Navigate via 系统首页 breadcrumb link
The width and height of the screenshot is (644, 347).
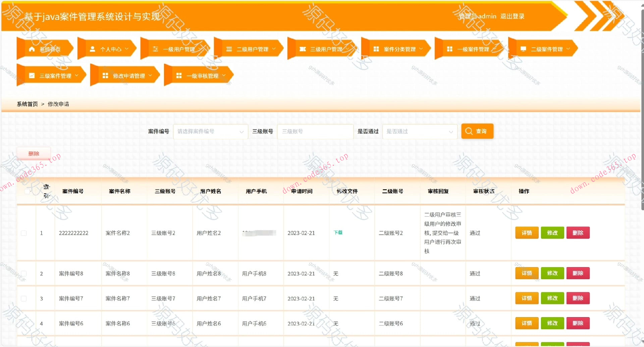coord(27,104)
